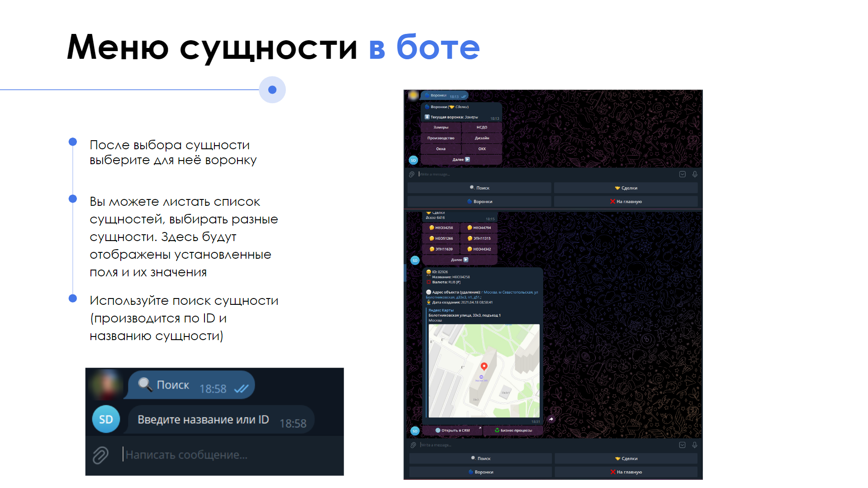Open deal НЕО34258 from the deals list
This screenshot has height=488, width=868.
point(441,228)
